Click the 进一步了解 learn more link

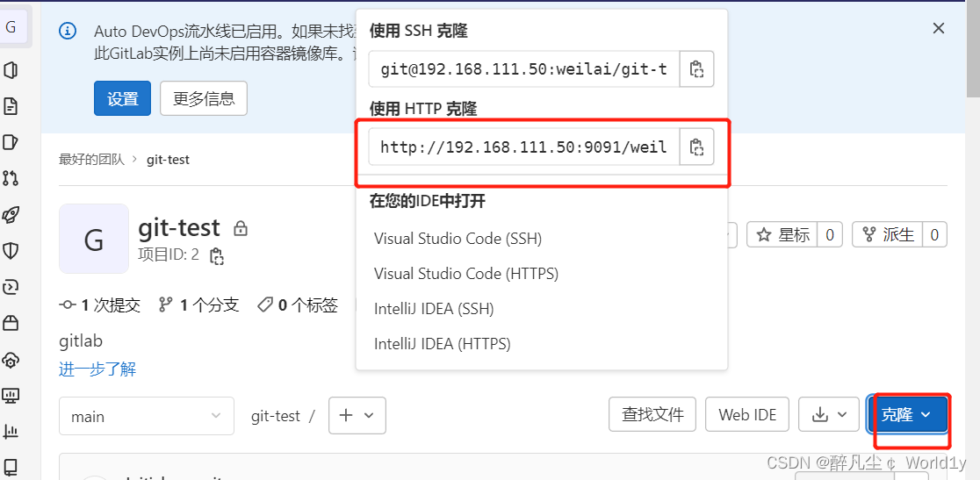pyautogui.click(x=97, y=369)
